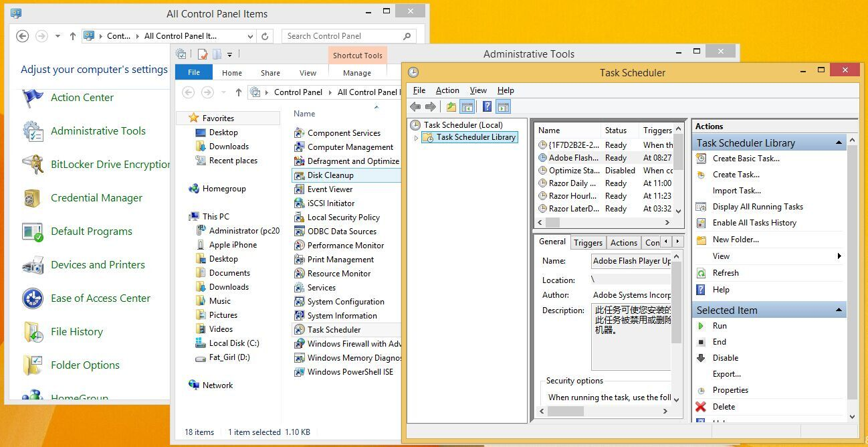Collapse the Selected Item actions section

(839, 310)
